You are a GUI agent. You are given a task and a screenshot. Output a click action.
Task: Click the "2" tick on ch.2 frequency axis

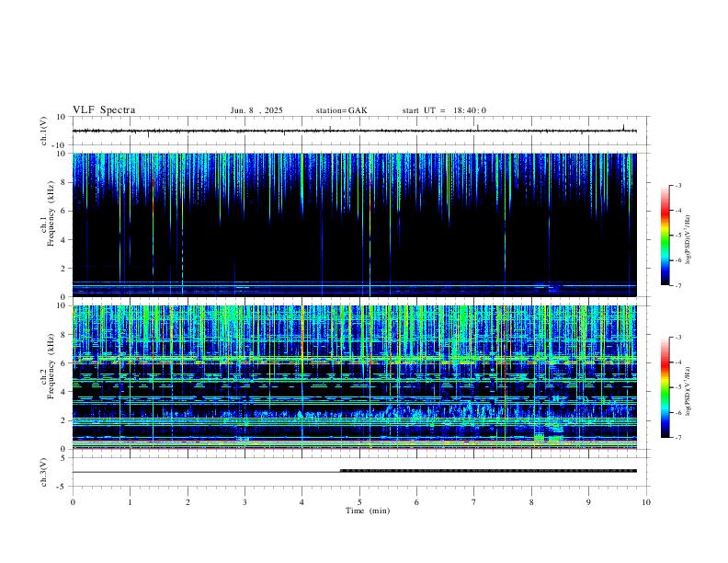point(63,420)
